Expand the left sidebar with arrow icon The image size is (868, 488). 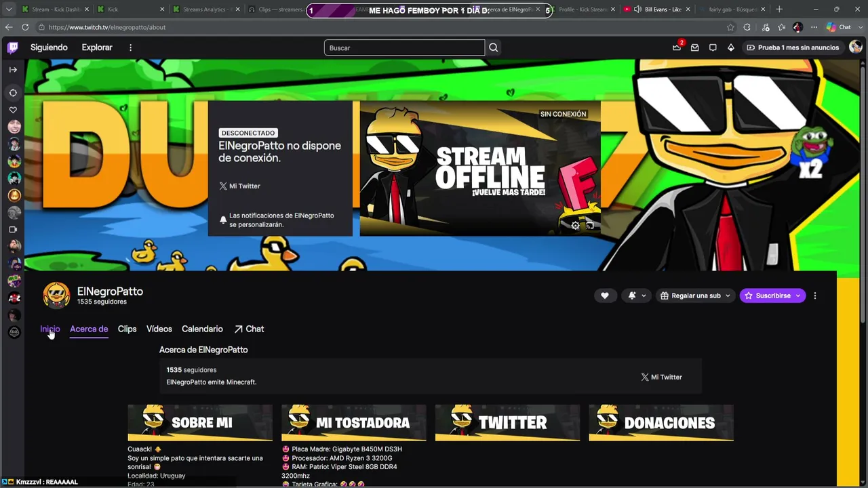(13, 70)
